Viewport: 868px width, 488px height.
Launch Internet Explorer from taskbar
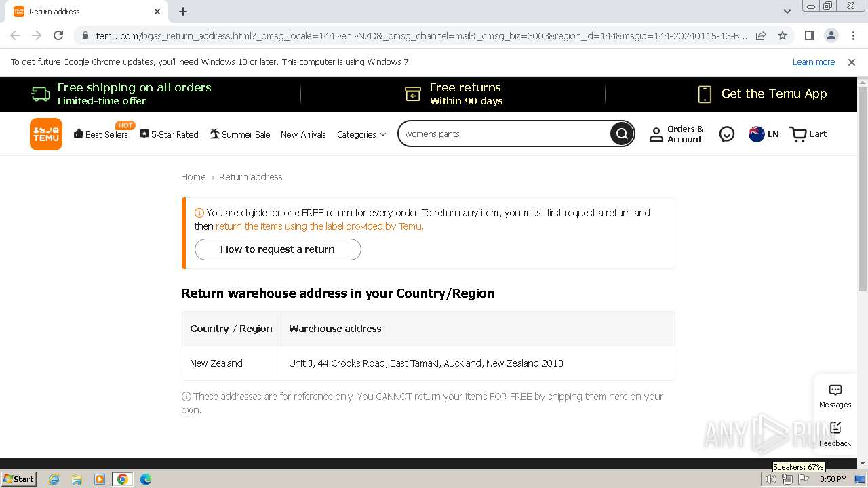pyautogui.click(x=54, y=479)
